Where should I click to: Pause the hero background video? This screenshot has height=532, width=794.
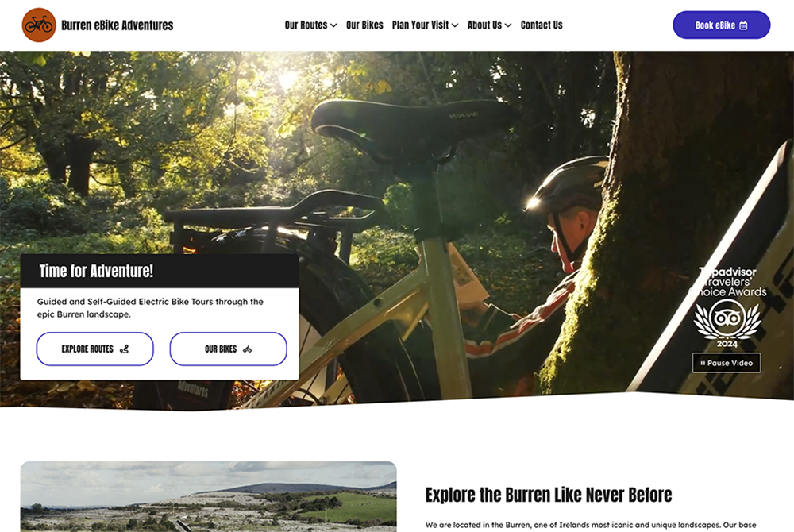coord(727,363)
